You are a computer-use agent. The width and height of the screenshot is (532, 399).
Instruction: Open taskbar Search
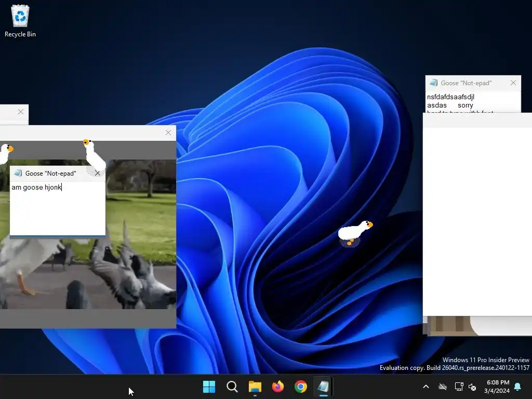[x=232, y=387]
